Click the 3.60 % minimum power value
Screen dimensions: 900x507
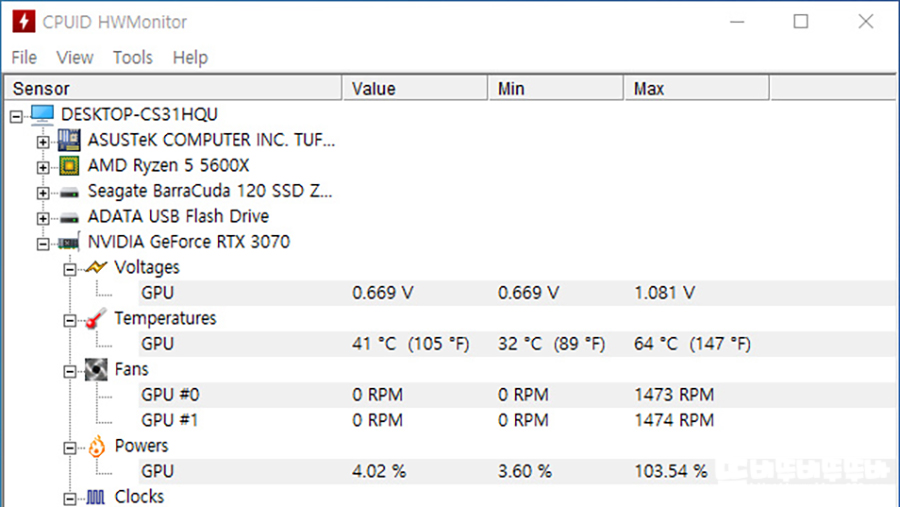pos(525,471)
